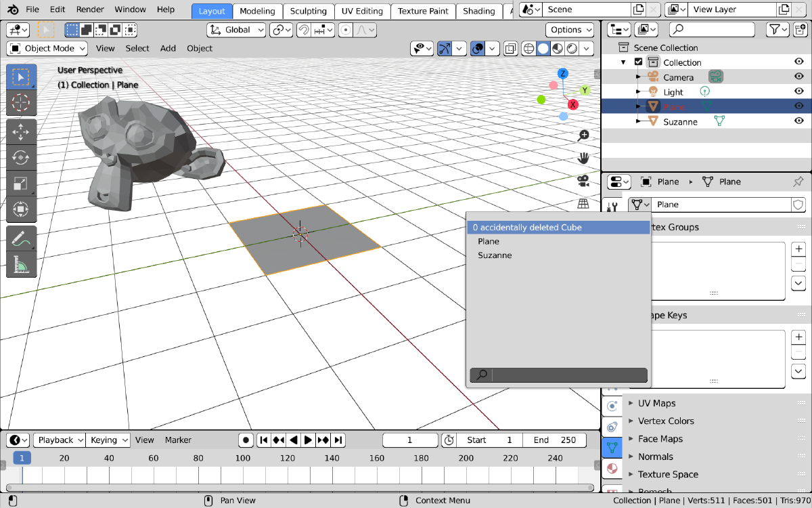Click the pin icon in Properties header

pos(798,182)
